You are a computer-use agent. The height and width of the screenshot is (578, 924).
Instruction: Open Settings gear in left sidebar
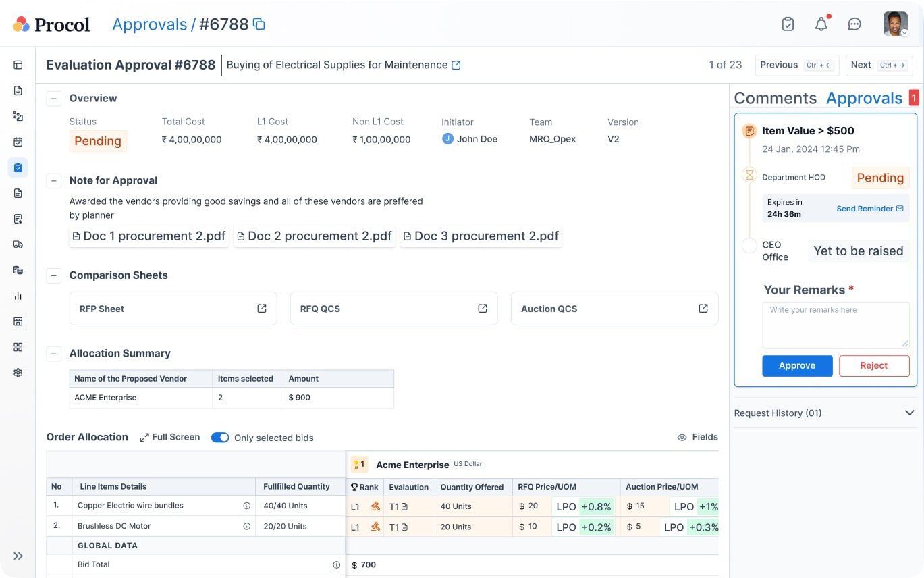click(18, 373)
